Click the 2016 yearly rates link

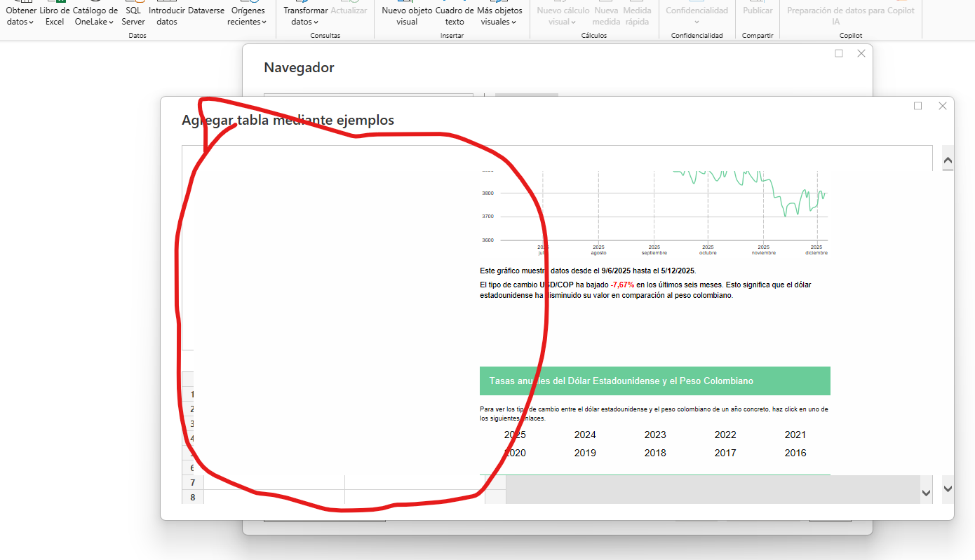[795, 453]
